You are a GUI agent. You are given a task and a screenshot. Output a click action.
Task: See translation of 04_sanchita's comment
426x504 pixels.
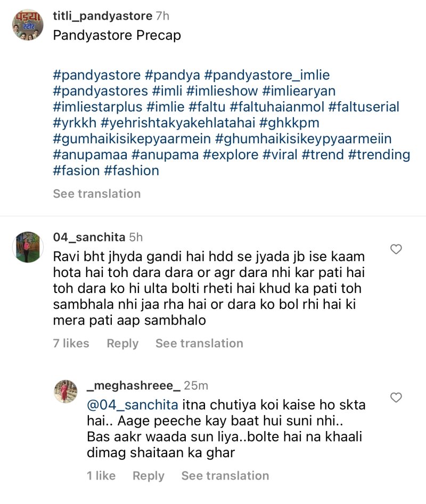click(199, 343)
